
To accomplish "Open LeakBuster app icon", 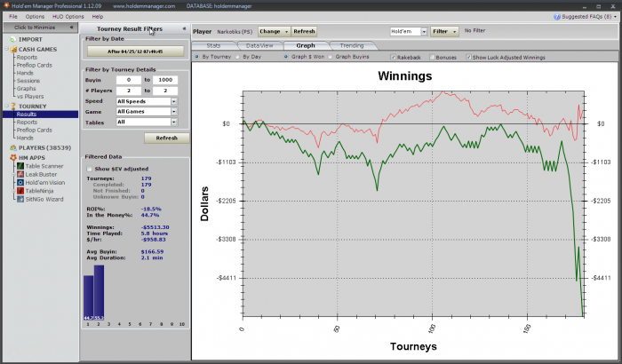I will pos(20,175).
